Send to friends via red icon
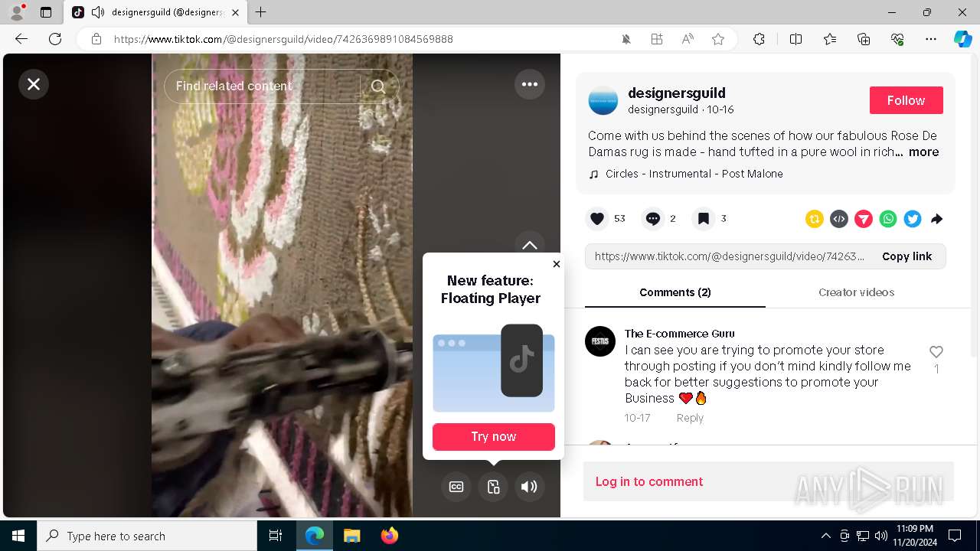The height and width of the screenshot is (551, 980). click(x=864, y=219)
